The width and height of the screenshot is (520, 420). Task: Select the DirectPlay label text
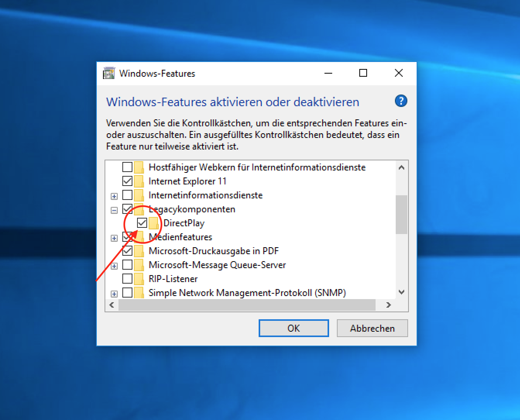pos(184,223)
